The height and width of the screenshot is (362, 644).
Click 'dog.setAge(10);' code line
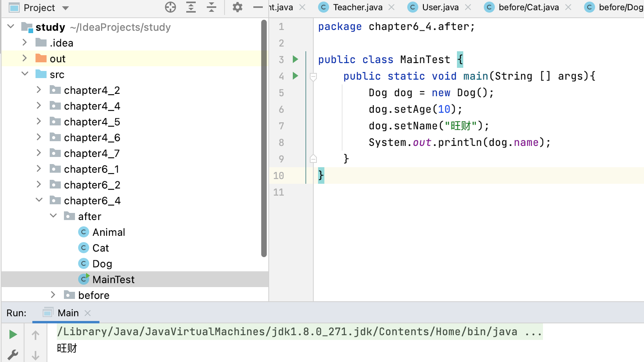click(415, 109)
